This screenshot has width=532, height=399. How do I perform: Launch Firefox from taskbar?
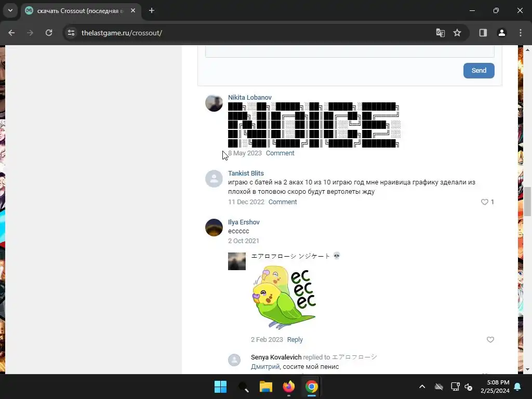289,387
